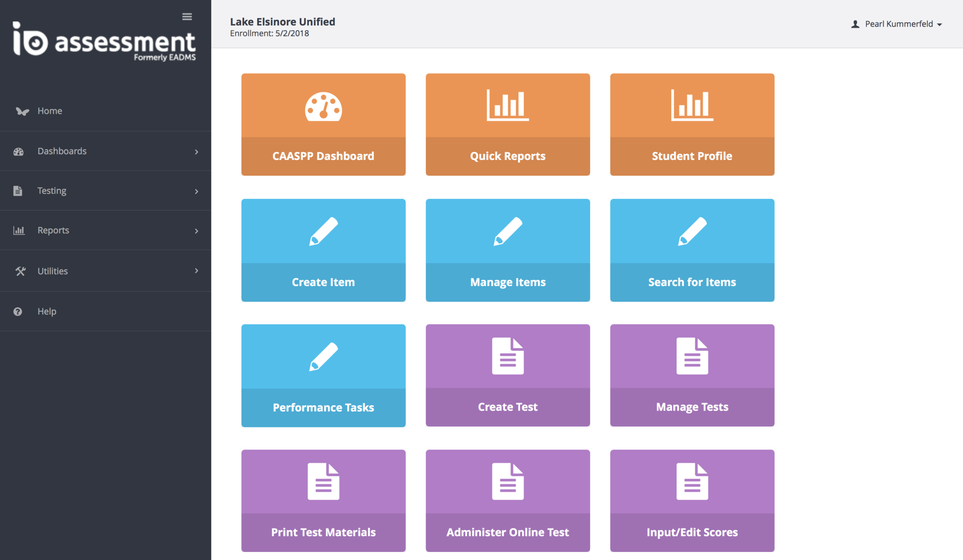
Task: Expand the Testing submenu chevron
Action: 197,191
